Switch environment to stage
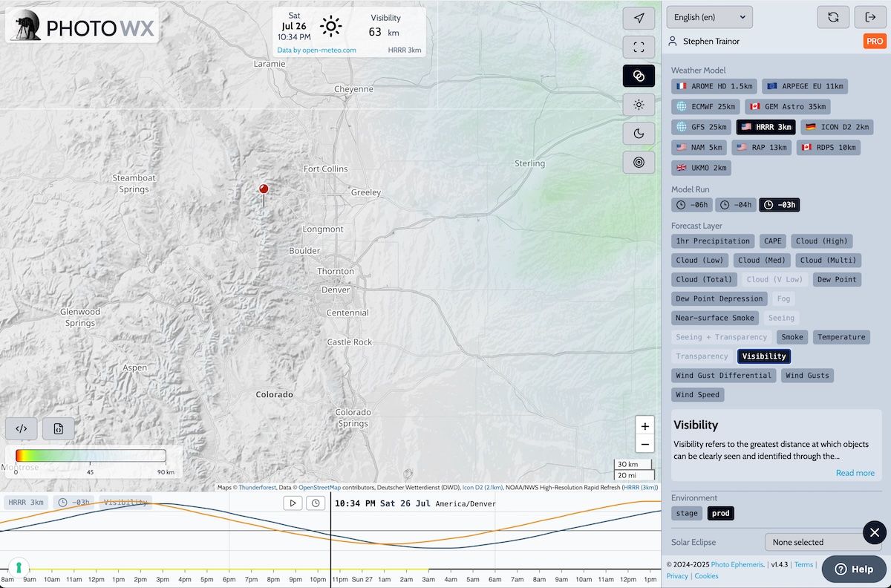 click(687, 513)
